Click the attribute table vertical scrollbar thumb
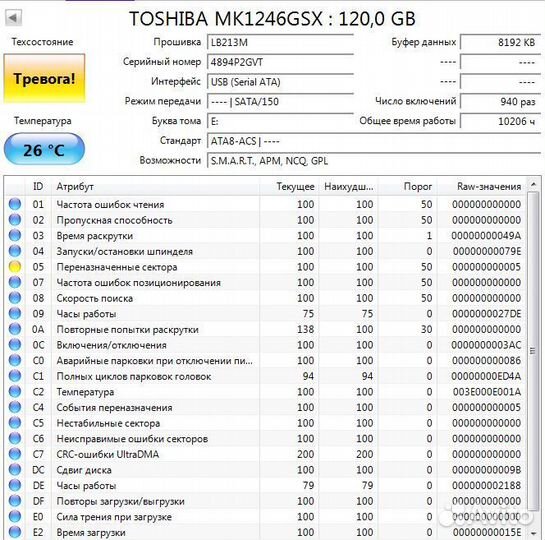Viewport: 545px width, 540px height. click(533, 351)
